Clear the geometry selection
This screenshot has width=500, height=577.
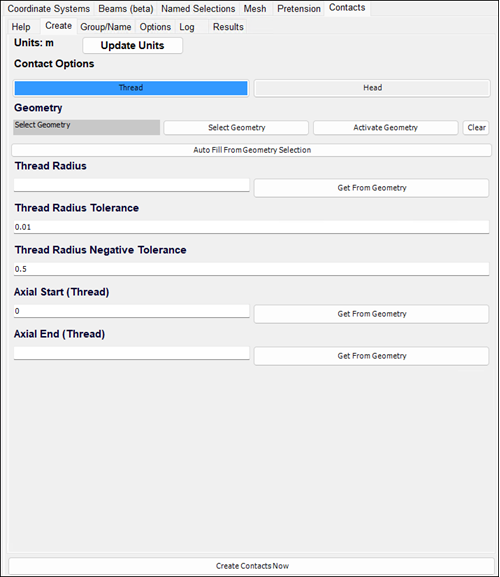pos(476,128)
